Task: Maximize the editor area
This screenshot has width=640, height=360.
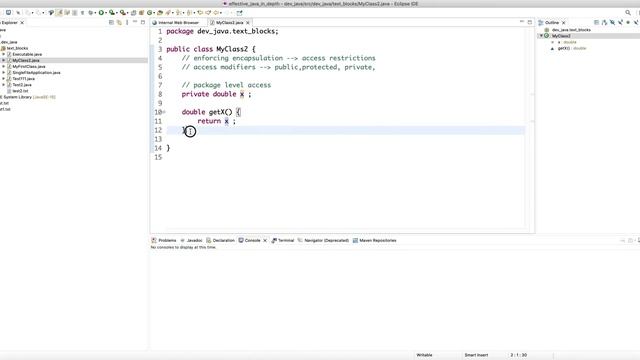Action: point(530,22)
